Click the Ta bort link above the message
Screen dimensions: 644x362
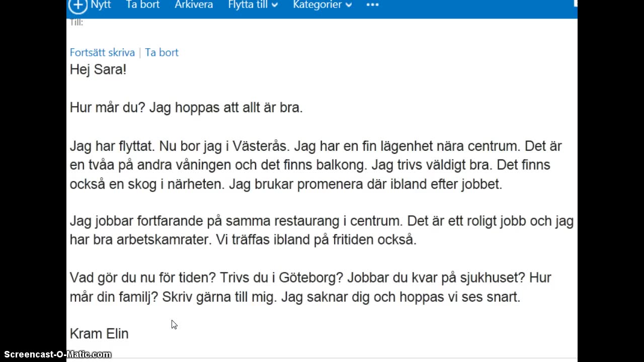click(162, 52)
